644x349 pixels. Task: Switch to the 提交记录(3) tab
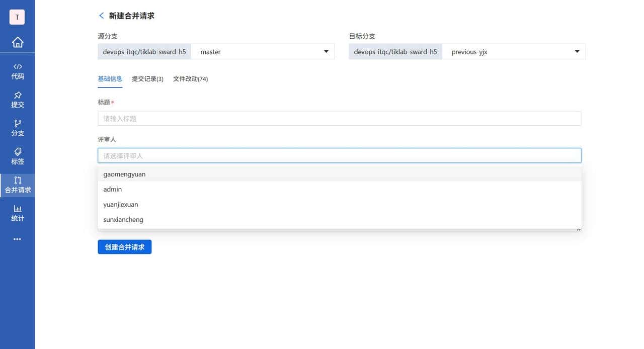pyautogui.click(x=148, y=79)
